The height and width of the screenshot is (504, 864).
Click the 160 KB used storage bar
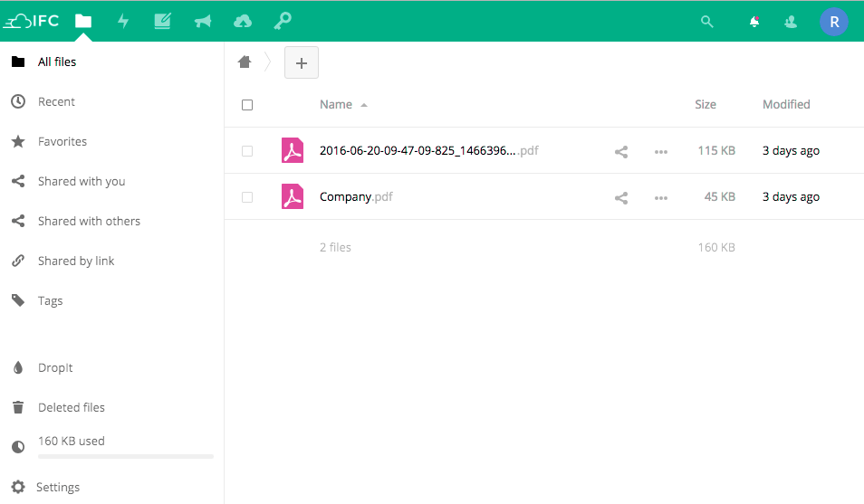click(x=125, y=456)
